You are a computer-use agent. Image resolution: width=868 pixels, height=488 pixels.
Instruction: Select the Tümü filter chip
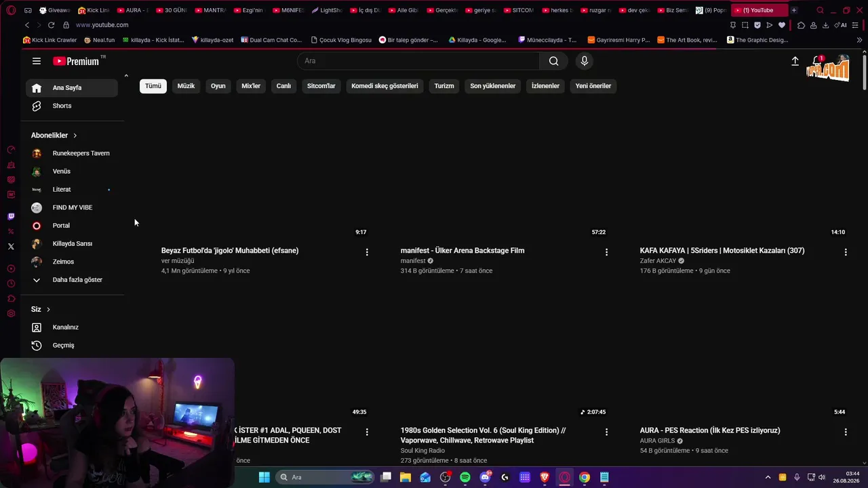click(x=153, y=86)
